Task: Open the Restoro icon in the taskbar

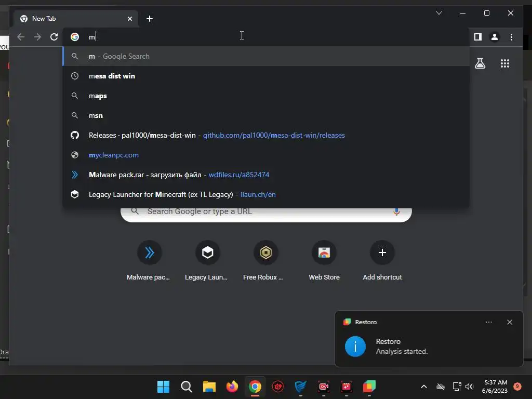Action: (369, 387)
